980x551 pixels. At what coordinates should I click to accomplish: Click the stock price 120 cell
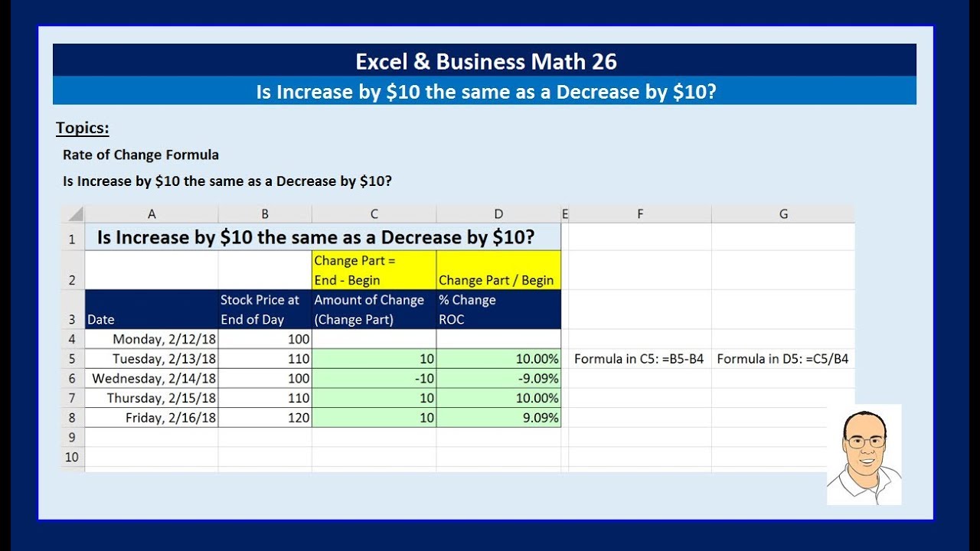265,418
